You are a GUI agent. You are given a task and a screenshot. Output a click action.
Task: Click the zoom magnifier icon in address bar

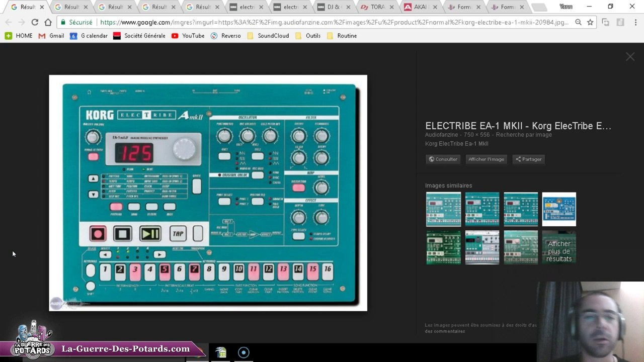coord(579,22)
